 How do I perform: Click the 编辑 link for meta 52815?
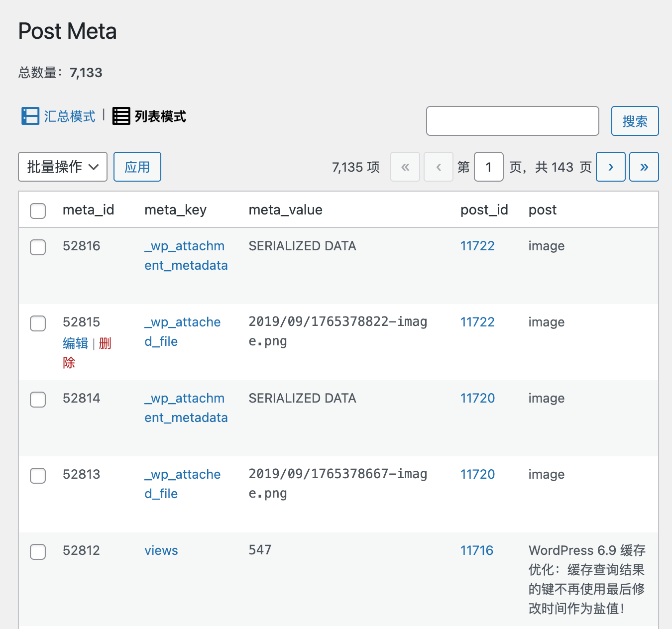tap(75, 343)
